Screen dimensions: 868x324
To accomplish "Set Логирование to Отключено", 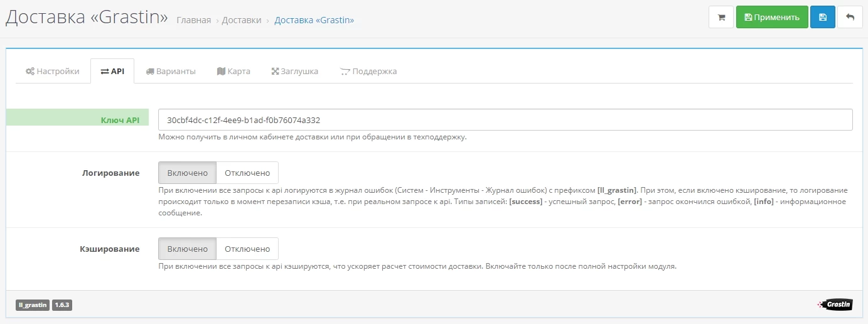I will point(247,173).
